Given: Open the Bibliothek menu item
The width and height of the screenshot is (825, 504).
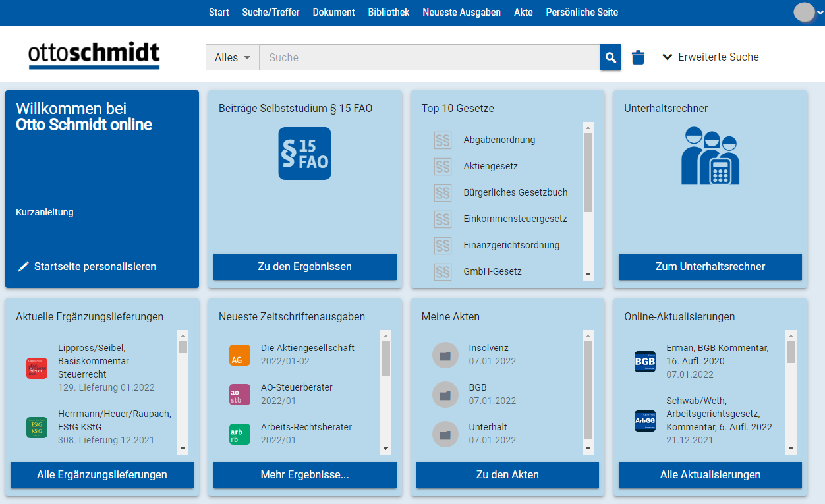Looking at the screenshot, I should pos(389,13).
